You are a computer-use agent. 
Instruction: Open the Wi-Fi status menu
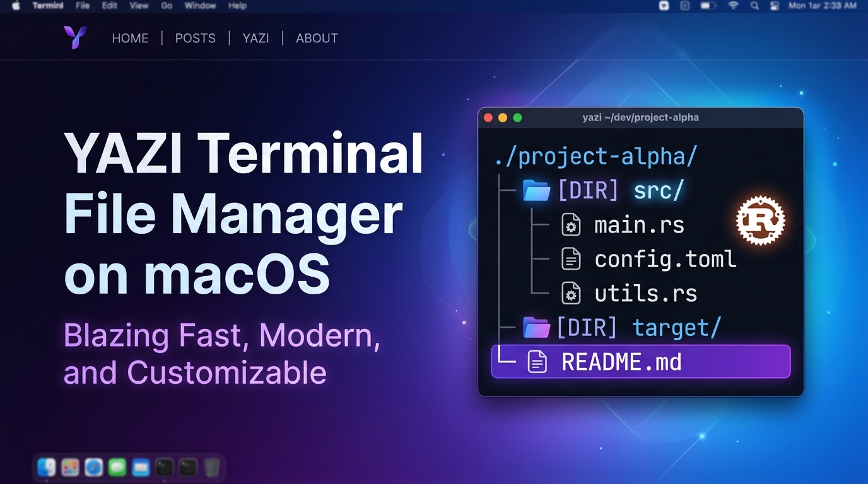pos(733,6)
